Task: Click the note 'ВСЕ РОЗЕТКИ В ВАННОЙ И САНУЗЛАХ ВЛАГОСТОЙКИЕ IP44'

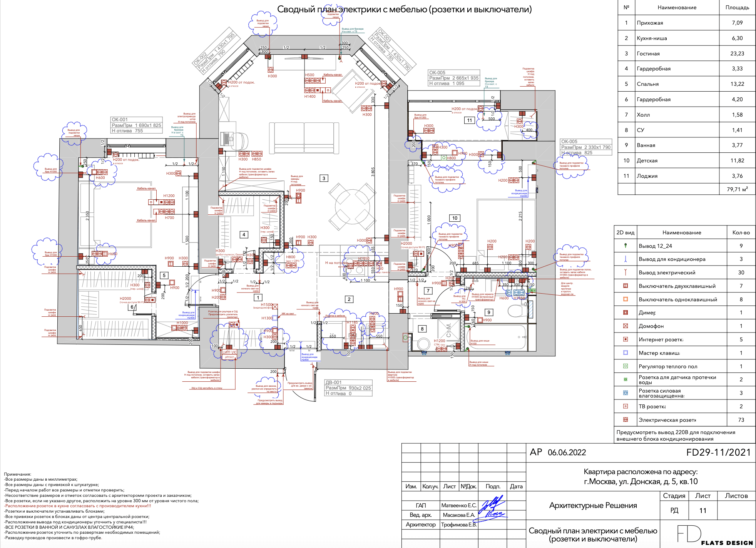Action: (x=69, y=527)
